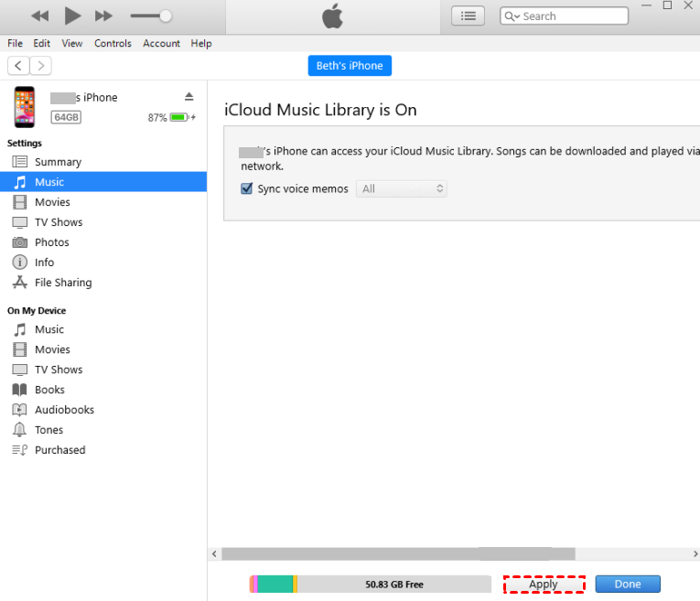Viewport: 700px width, 601px height.
Task: Click the 50.83 GB Free storage label
Action: 394,584
